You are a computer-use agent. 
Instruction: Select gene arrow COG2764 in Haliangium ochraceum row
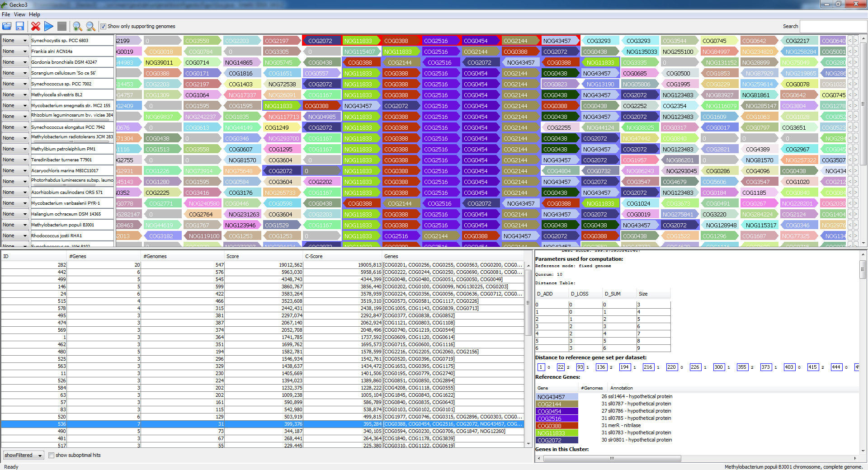click(x=202, y=214)
